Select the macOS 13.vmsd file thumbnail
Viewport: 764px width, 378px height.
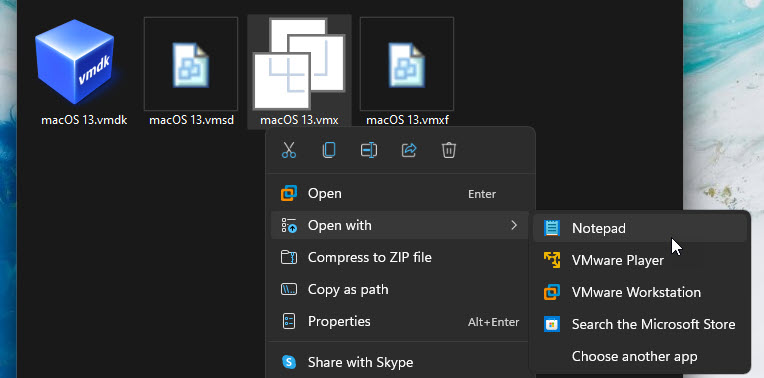tap(191, 64)
